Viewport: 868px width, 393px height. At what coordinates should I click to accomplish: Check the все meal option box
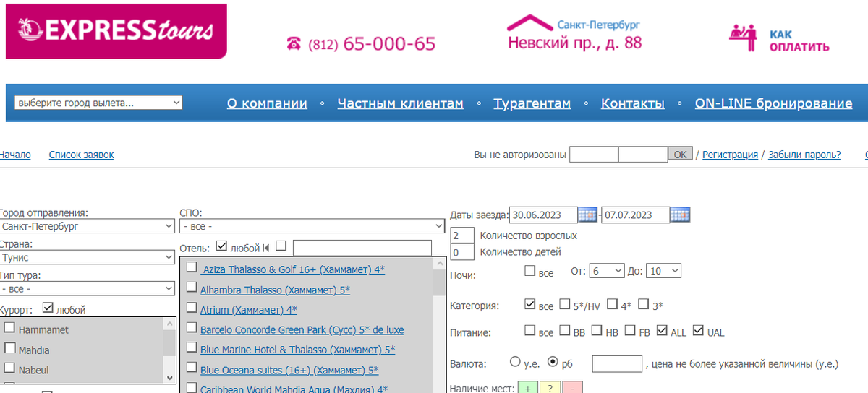(x=530, y=331)
